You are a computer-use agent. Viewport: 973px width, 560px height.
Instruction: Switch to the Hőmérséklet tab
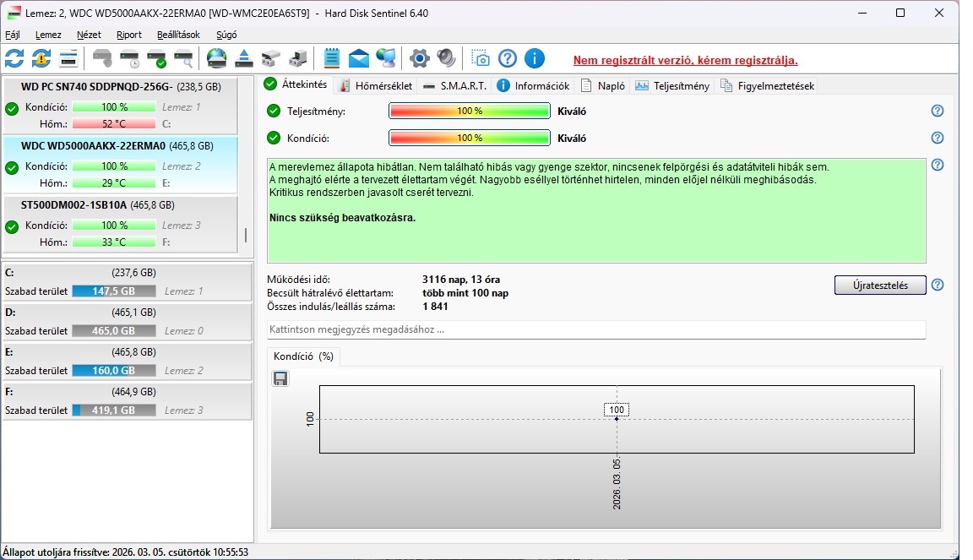tap(376, 85)
